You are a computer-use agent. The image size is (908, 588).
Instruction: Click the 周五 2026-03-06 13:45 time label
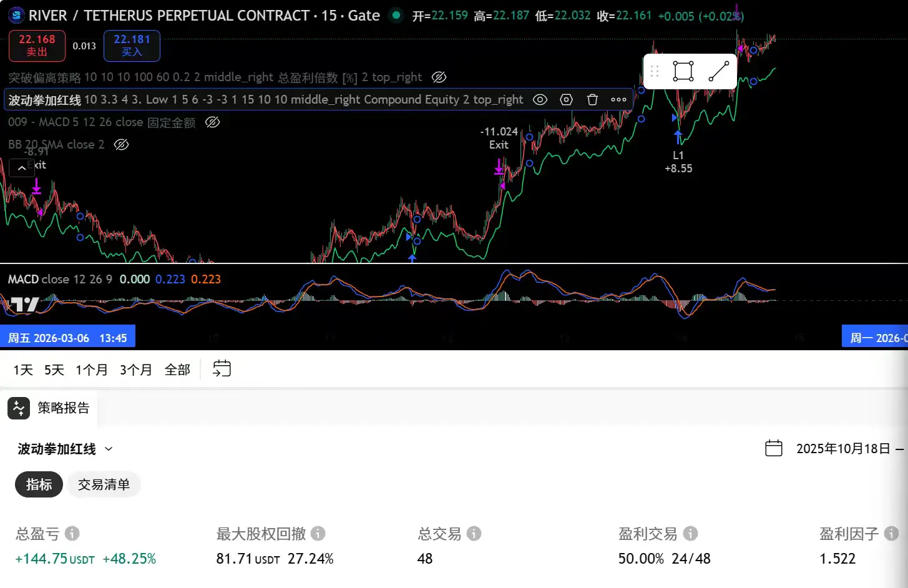coord(67,338)
